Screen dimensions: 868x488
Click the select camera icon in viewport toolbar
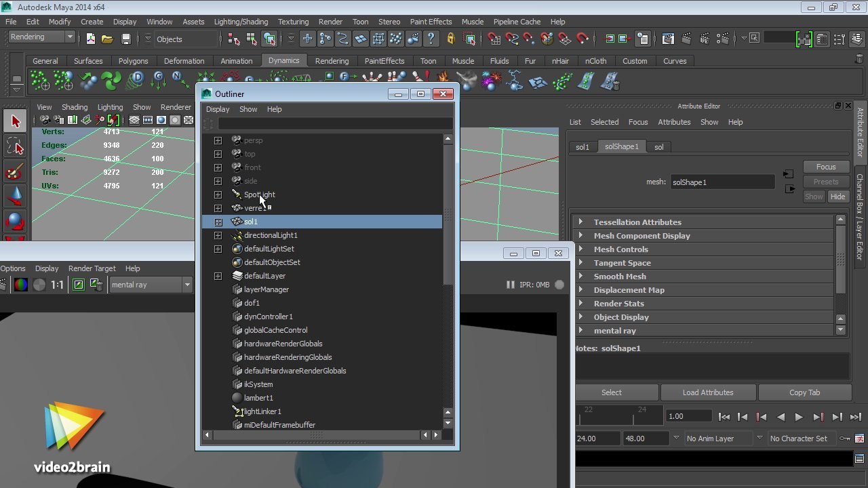pos(44,120)
